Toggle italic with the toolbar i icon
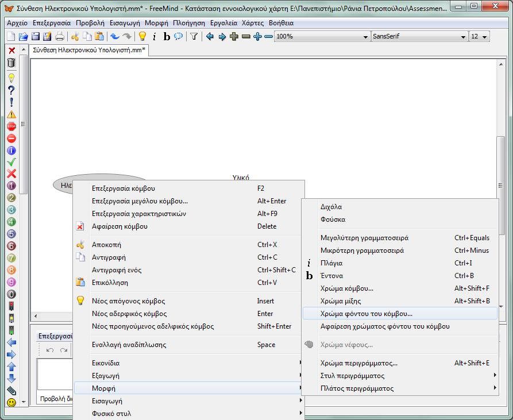513x420 pixels. [x=154, y=37]
